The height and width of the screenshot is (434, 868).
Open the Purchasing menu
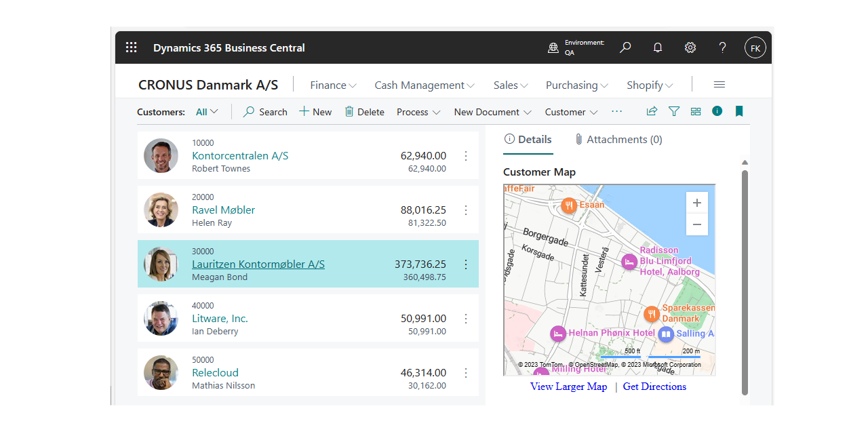pyautogui.click(x=576, y=85)
